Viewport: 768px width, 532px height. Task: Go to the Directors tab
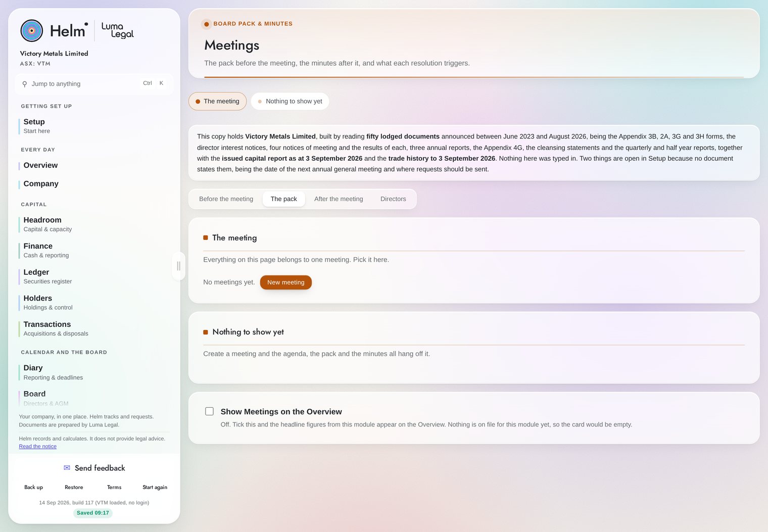point(393,199)
